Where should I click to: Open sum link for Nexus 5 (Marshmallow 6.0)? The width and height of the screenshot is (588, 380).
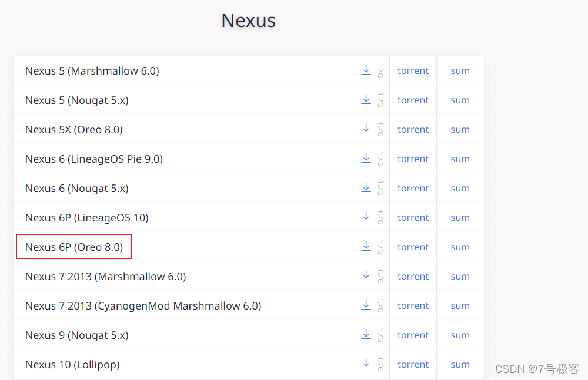click(x=460, y=71)
